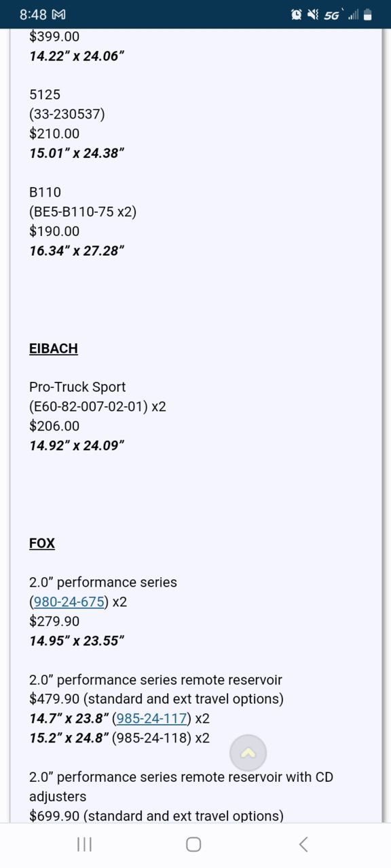Tap the Android home button
The image size is (391, 868).
pyautogui.click(x=193, y=844)
